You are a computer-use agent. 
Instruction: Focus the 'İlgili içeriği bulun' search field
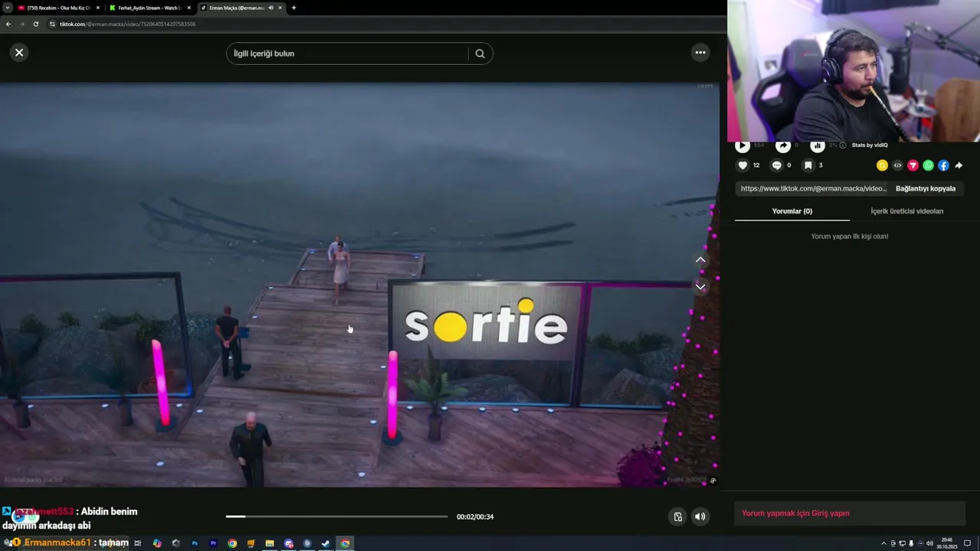pos(346,54)
